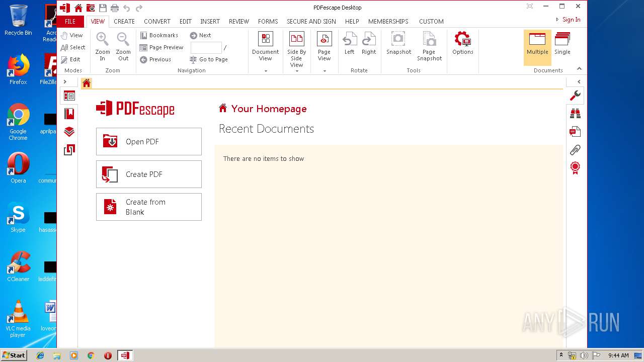
Task: Click the Zoom Out magnifier
Action: click(x=123, y=47)
